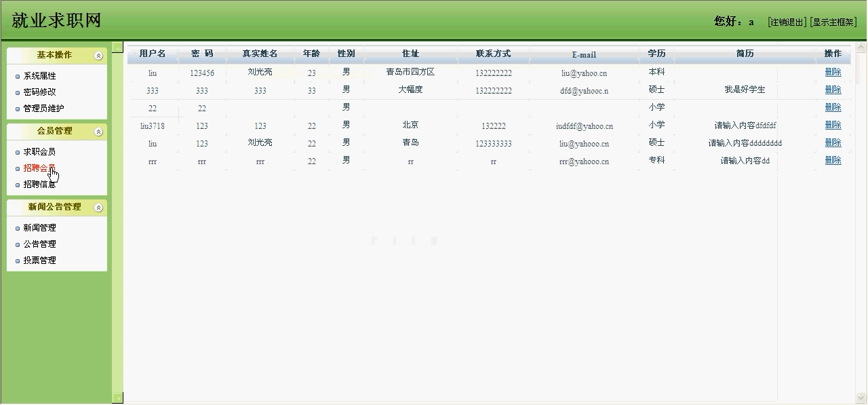Collapse the 基本操作 panel with its chevron icon
Viewport: 868px width, 405px height.
98,56
